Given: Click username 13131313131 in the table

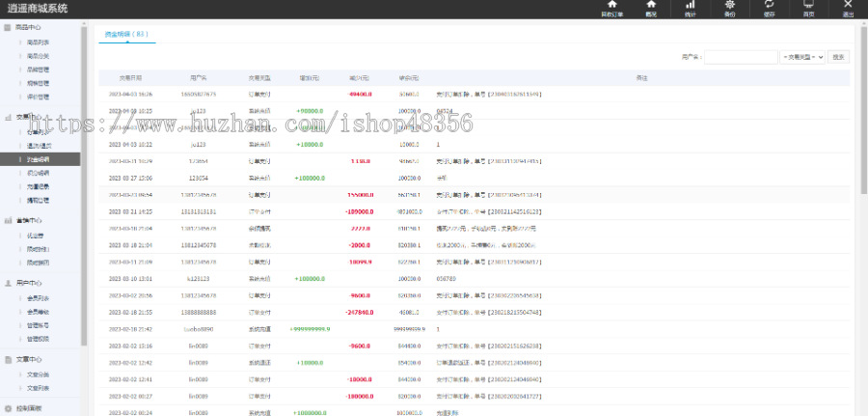Looking at the screenshot, I should coord(198,211).
